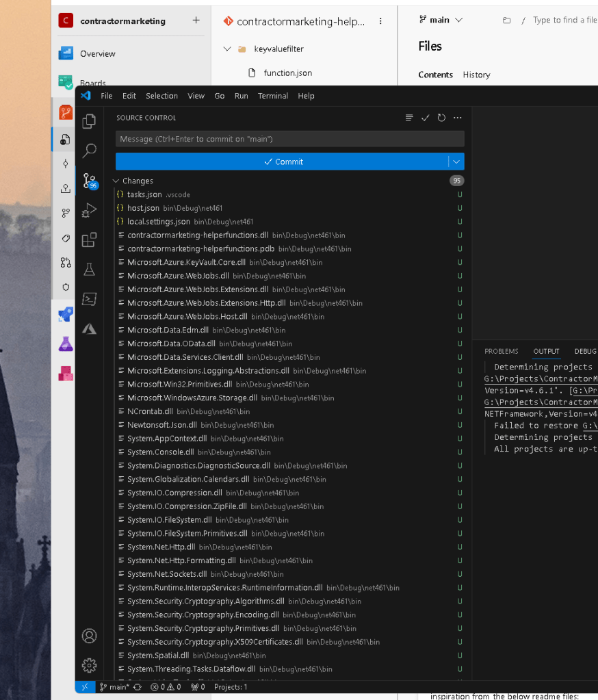Refresh the Source Control view

pyautogui.click(x=441, y=118)
